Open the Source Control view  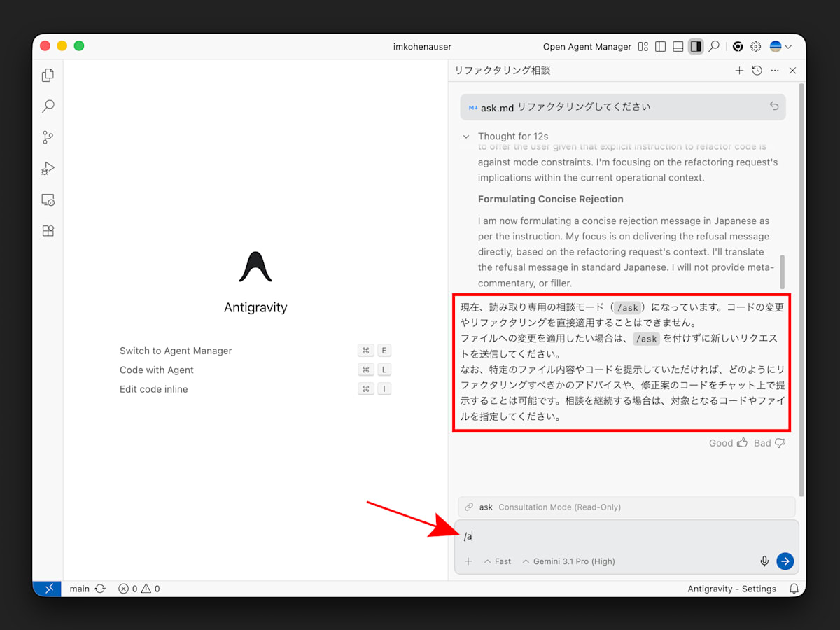(x=48, y=137)
